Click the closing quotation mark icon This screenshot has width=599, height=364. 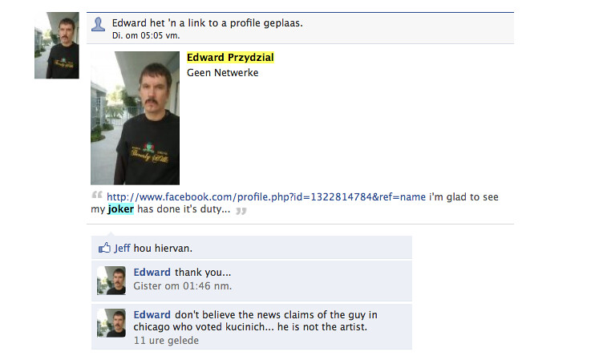pos(241,210)
